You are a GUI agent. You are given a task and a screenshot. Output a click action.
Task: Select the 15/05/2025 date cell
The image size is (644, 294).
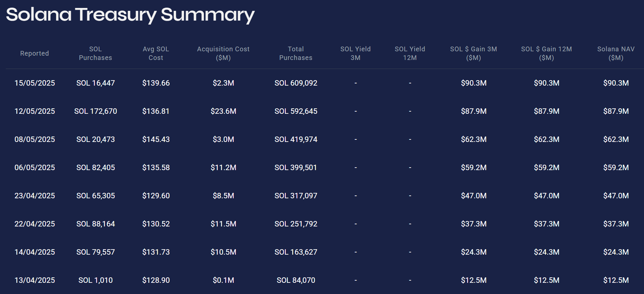click(35, 83)
